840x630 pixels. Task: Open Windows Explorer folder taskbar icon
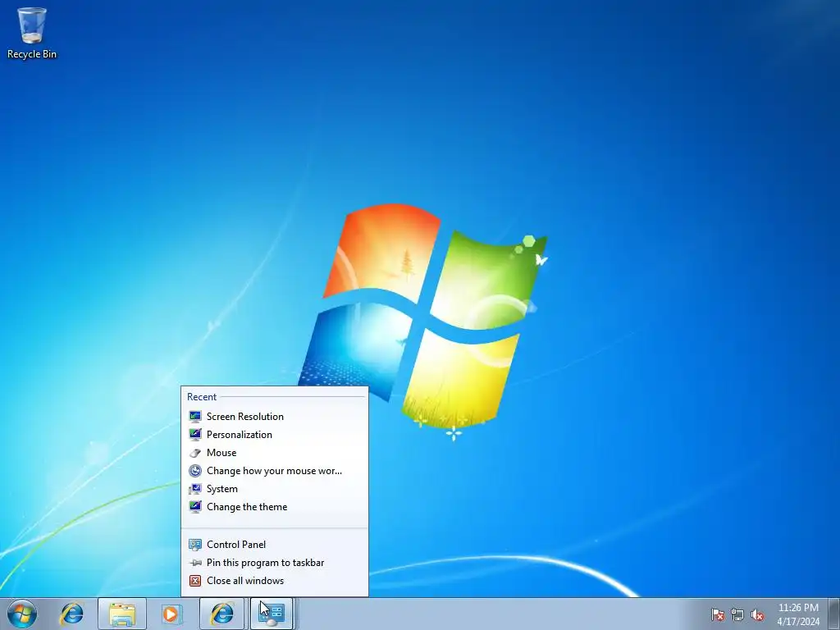pyautogui.click(x=122, y=614)
